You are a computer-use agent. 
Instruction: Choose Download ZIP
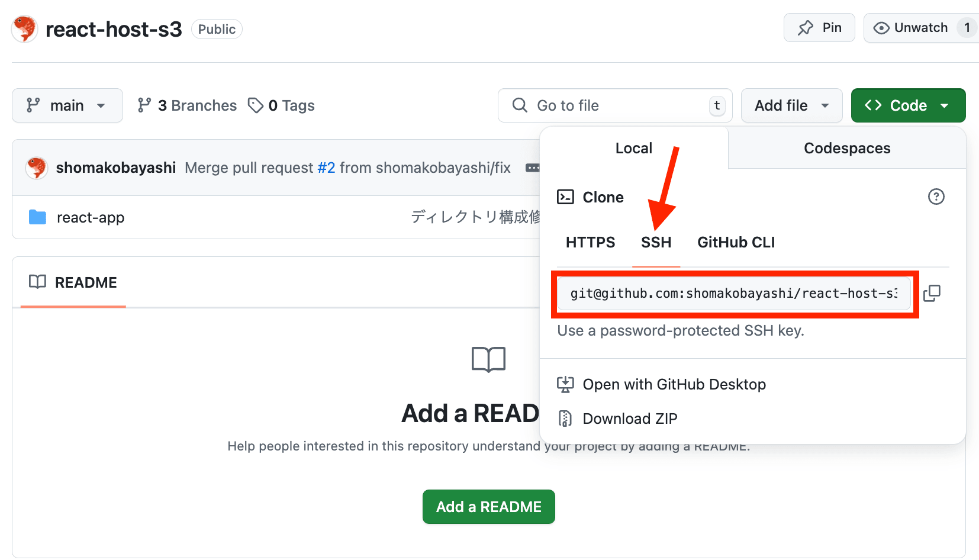click(617, 419)
